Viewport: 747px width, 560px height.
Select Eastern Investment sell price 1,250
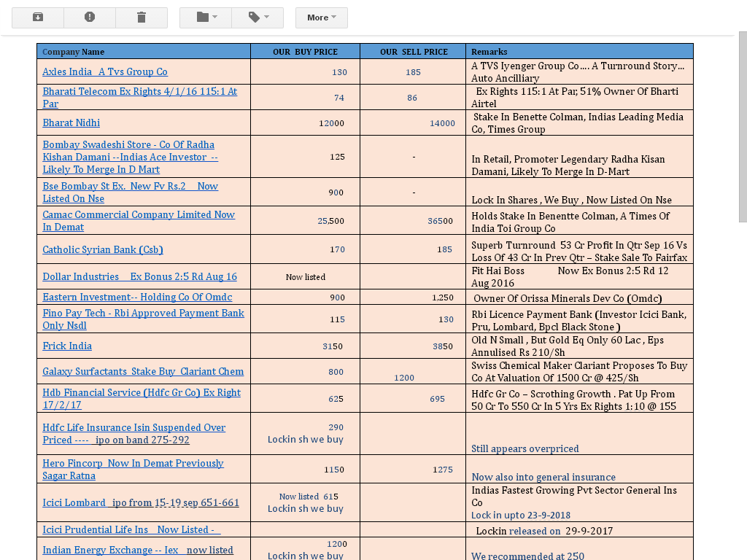(x=443, y=297)
